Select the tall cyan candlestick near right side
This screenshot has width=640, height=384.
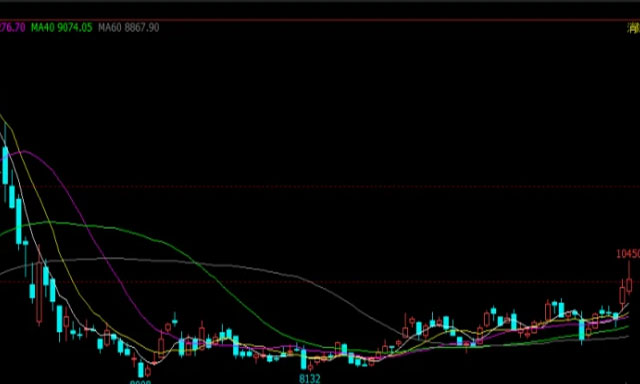(x=582, y=331)
